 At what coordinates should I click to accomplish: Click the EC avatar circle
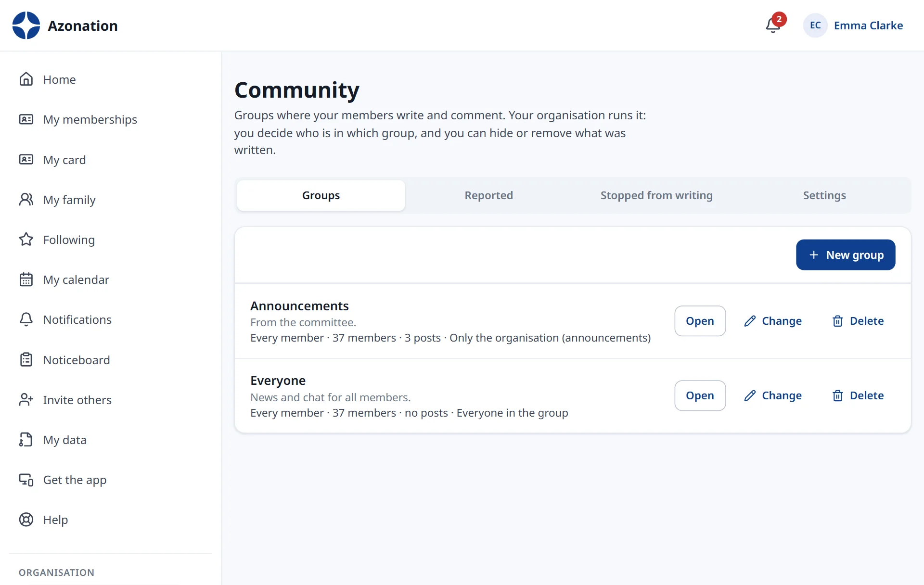tap(815, 25)
